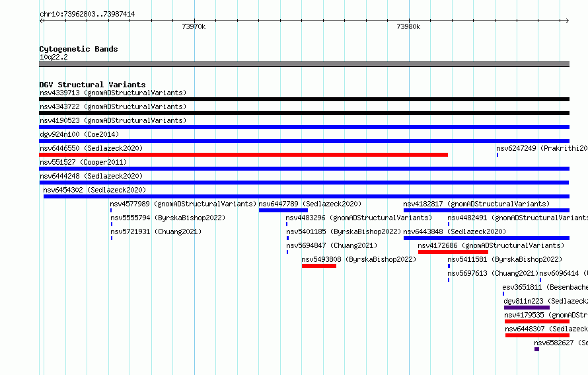Click the chr10:73962803..73987414 region label
This screenshot has height=375, width=588.
click(x=87, y=14)
